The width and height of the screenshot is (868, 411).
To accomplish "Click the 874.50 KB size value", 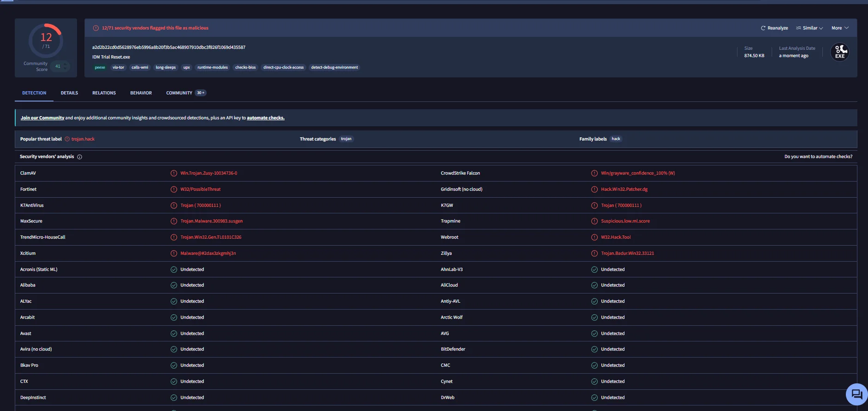I will point(754,56).
